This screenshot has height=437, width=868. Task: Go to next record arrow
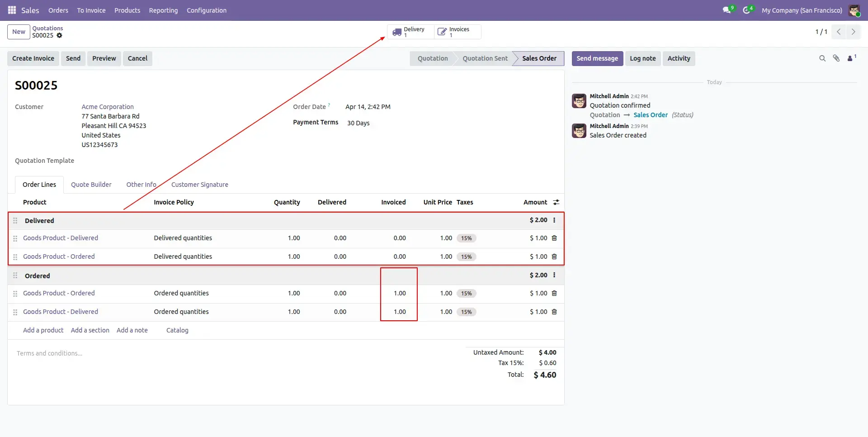coord(853,32)
